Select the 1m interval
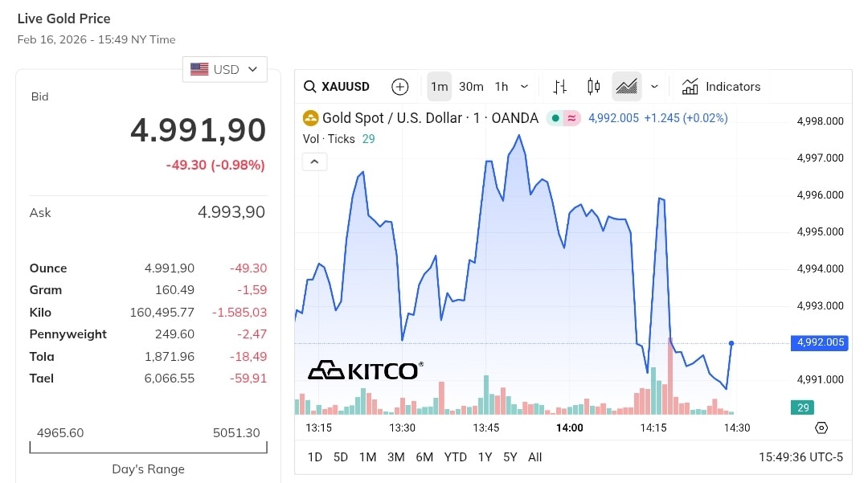This screenshot has width=868, height=483. tap(439, 87)
